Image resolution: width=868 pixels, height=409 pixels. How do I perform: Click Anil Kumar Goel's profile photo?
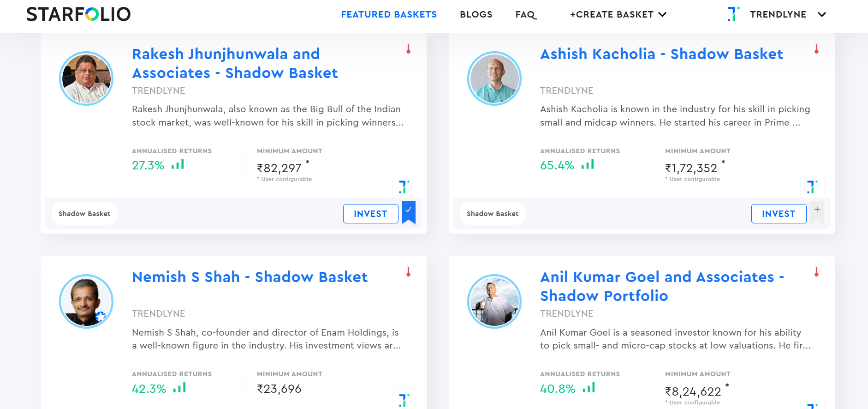pos(494,301)
